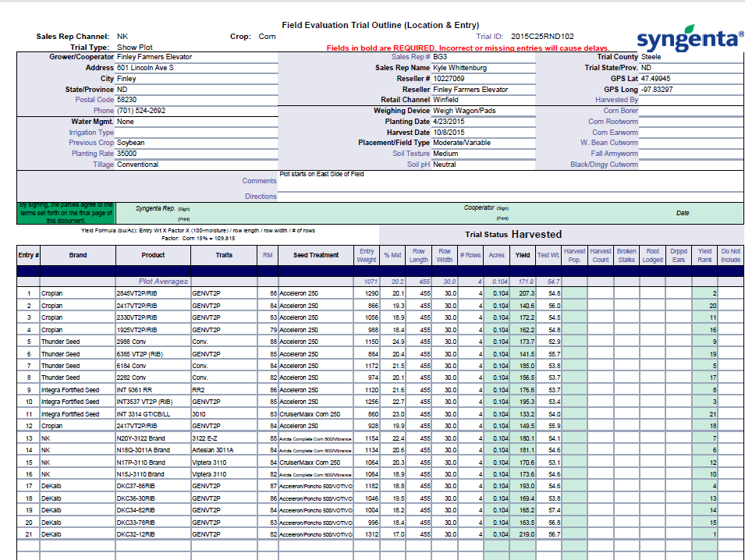Click the GPS Lat value 47.49945
This screenshot has width=745, height=560.
[655, 79]
